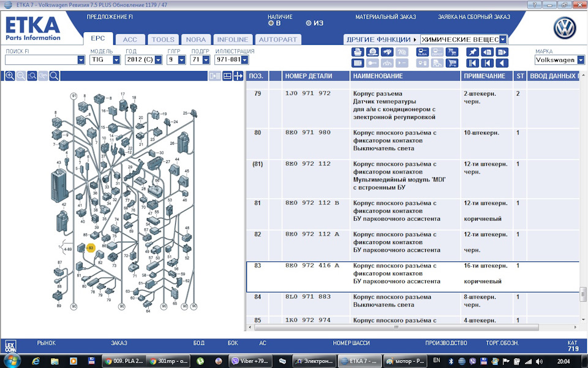Open the NORA tab
Image resolution: width=588 pixels, height=368 pixels.
coord(196,39)
